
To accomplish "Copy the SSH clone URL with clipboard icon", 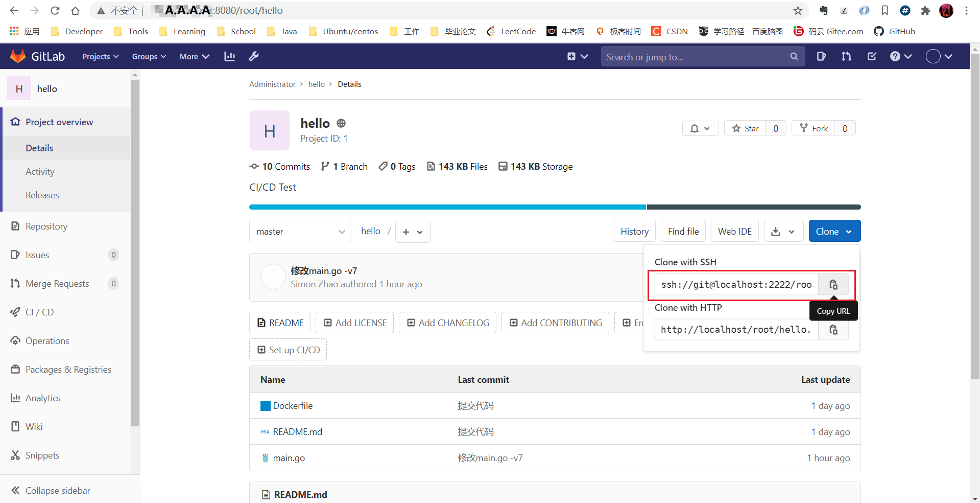I will 833,285.
